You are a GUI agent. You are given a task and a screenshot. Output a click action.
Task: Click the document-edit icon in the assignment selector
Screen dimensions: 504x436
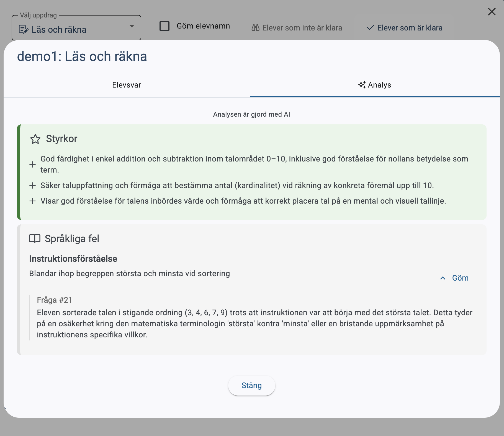pos(24,29)
